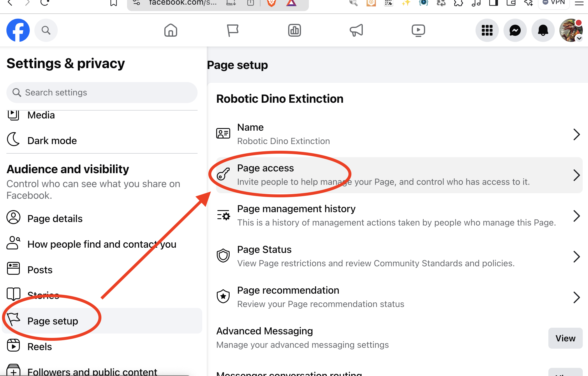Click View for Advanced Messaging
This screenshot has height=376, width=588.
tap(565, 338)
